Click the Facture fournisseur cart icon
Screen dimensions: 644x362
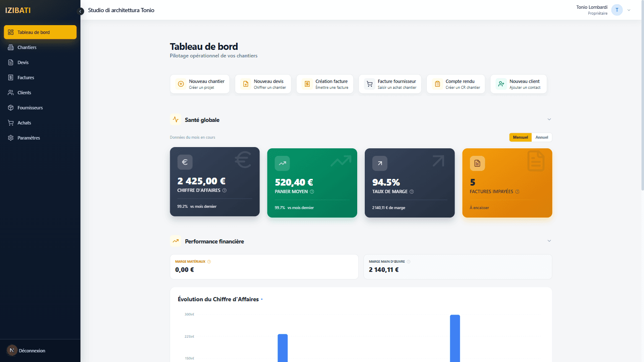(x=369, y=84)
